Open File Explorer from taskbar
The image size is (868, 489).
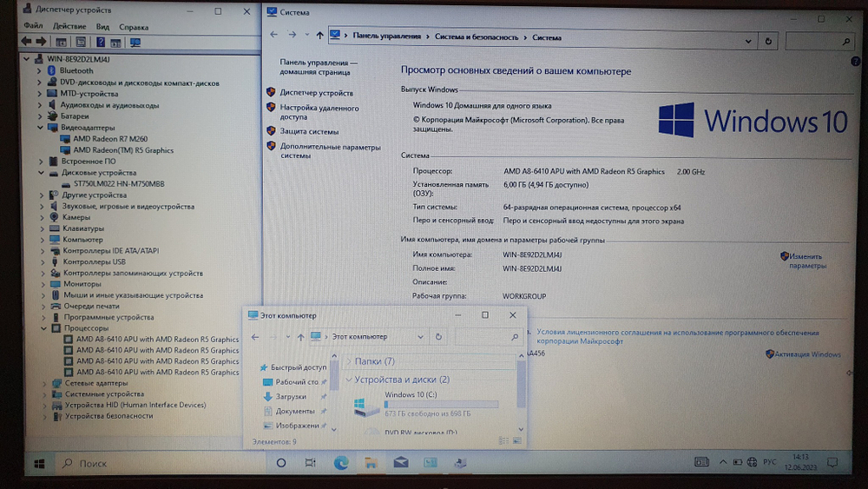click(x=371, y=463)
